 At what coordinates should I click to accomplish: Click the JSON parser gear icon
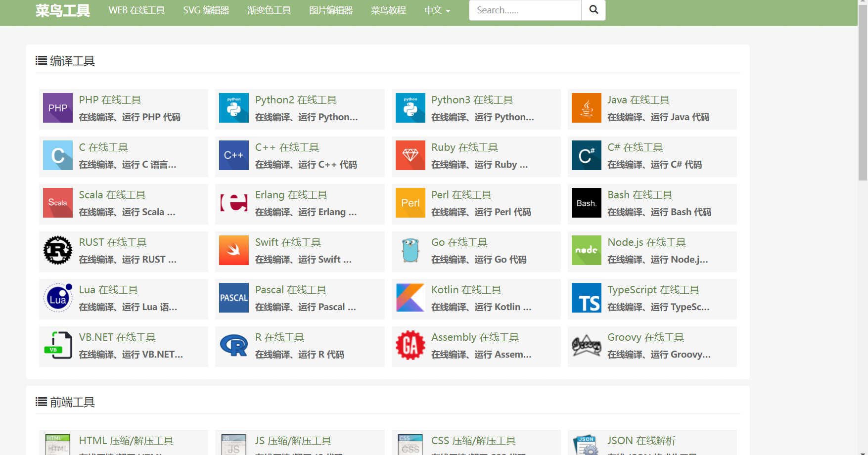[587, 444]
